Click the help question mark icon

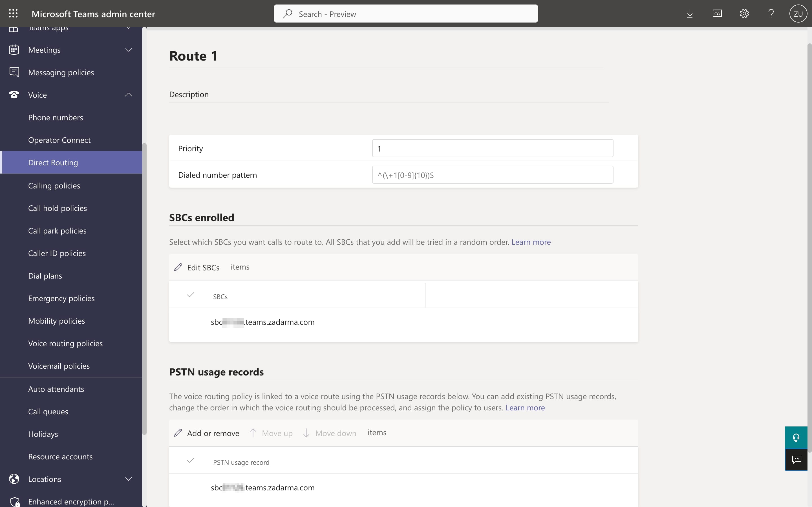[771, 14]
